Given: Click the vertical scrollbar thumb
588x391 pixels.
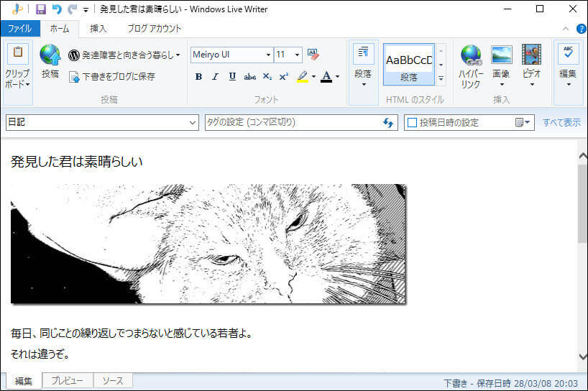Looking at the screenshot, I should pos(583,203).
